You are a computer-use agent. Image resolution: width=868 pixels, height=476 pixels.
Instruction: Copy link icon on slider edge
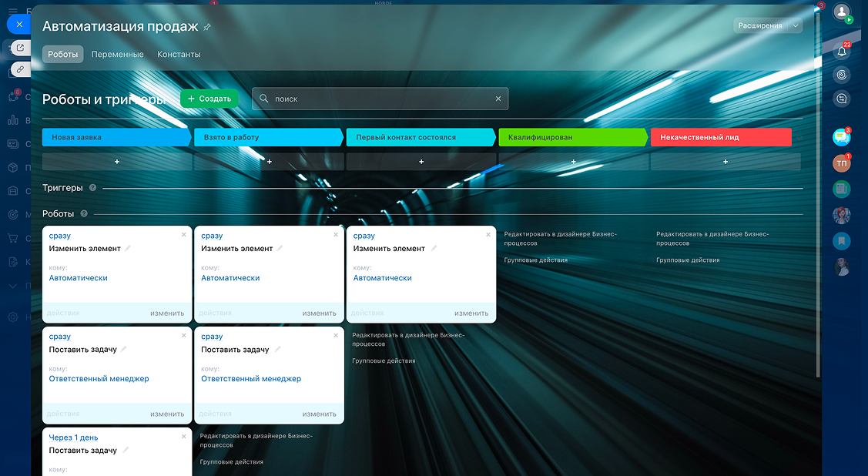point(20,69)
